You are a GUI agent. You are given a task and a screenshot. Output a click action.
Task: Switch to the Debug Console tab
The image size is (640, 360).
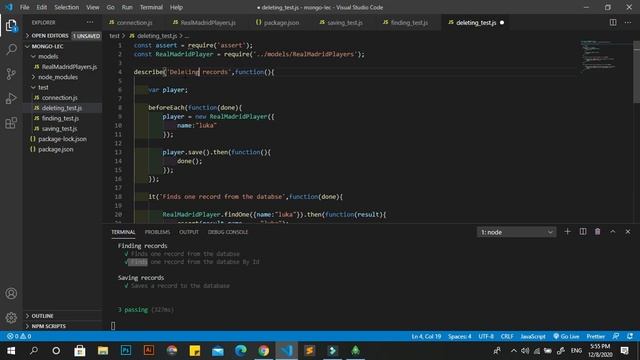pyautogui.click(x=228, y=232)
